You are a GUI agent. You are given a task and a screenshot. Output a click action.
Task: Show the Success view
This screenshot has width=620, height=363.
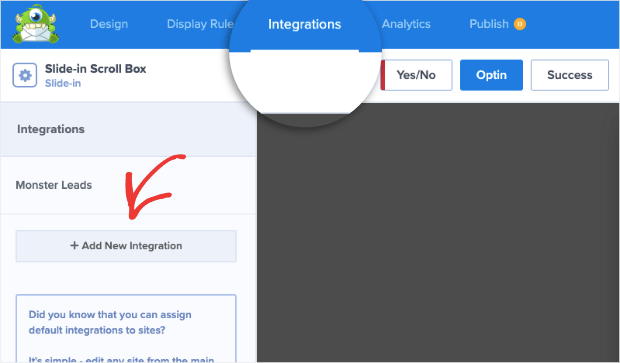tap(569, 75)
